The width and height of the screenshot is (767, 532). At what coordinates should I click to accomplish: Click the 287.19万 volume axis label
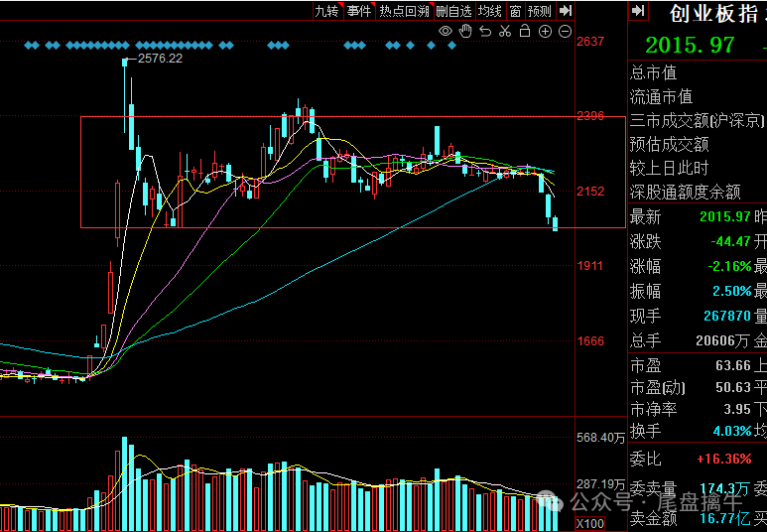coord(600,484)
